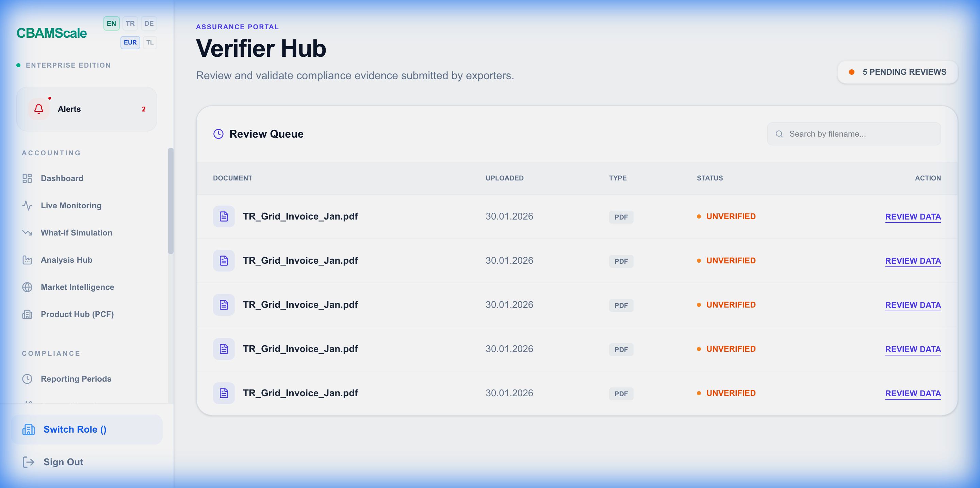Open the Analysis Hub icon
This screenshot has height=488, width=980.
point(27,260)
